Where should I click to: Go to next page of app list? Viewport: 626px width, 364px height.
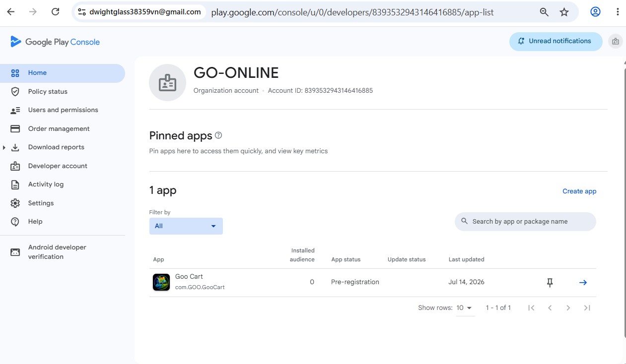(568, 308)
